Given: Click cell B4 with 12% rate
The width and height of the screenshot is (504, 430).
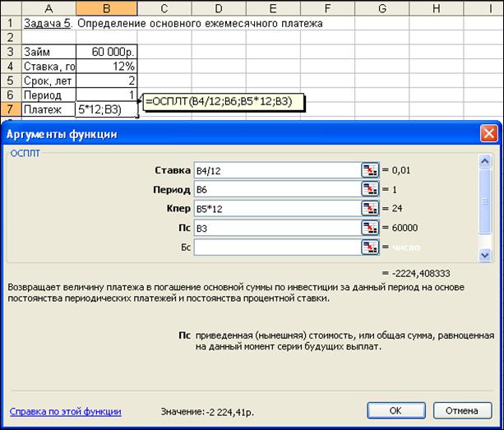Looking at the screenshot, I should click(x=106, y=66).
